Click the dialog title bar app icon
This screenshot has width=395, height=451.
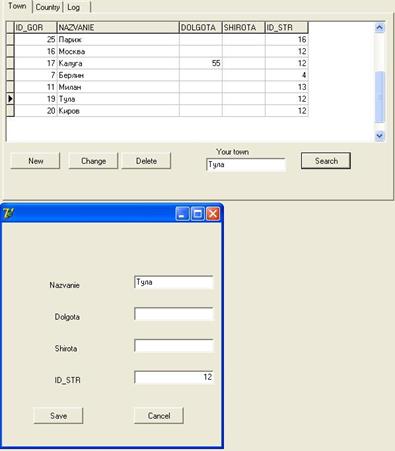coord(9,213)
